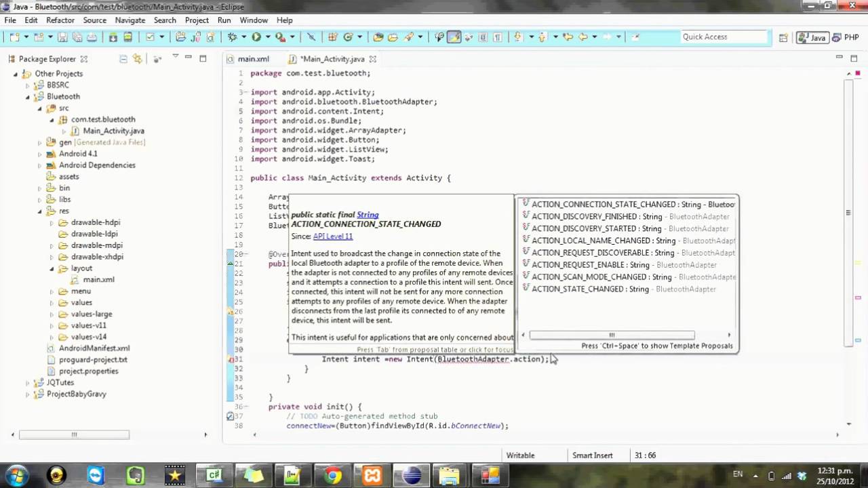This screenshot has width=868, height=488.
Task: Open the Android Virtual Device Manager icon
Action: [x=127, y=37]
